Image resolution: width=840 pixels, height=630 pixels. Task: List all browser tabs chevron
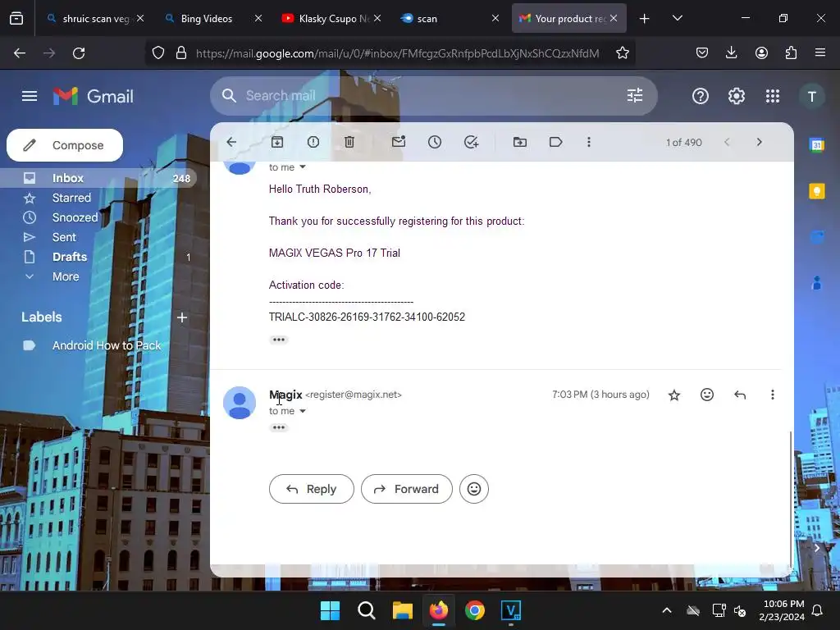[677, 18]
